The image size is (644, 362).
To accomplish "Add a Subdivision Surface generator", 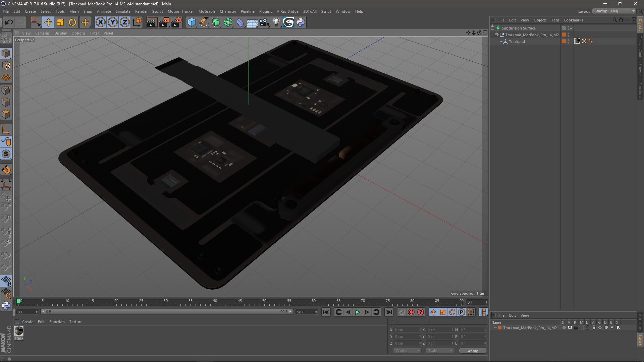I will (x=216, y=22).
